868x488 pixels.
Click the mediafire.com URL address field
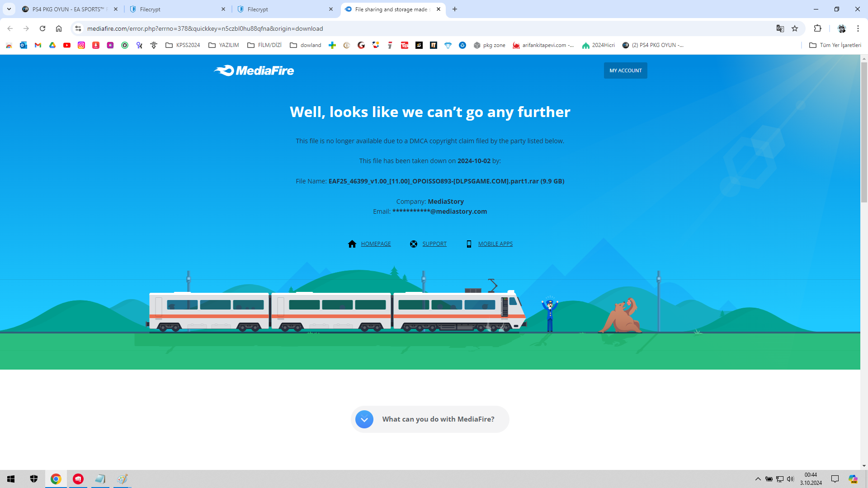pyautogui.click(x=425, y=28)
